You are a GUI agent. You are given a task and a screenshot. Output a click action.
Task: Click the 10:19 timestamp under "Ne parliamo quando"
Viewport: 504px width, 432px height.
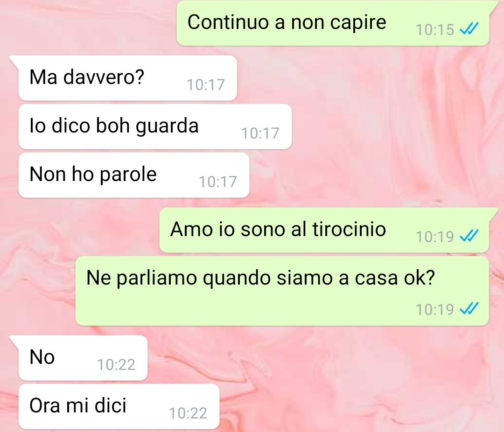tap(435, 309)
